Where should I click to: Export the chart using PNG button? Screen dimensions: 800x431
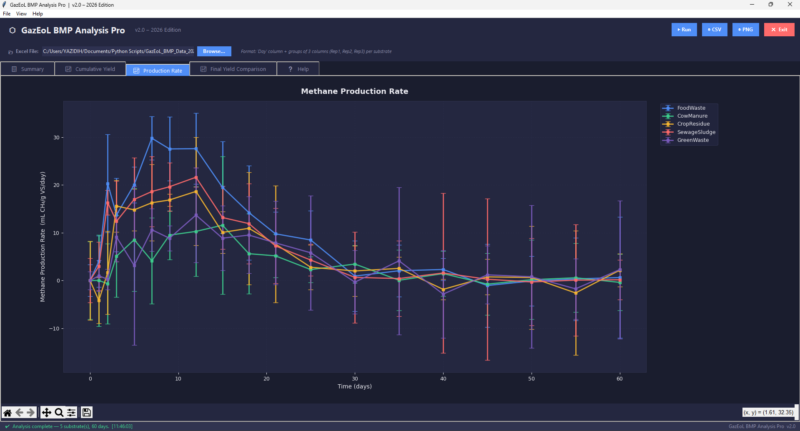pyautogui.click(x=745, y=30)
